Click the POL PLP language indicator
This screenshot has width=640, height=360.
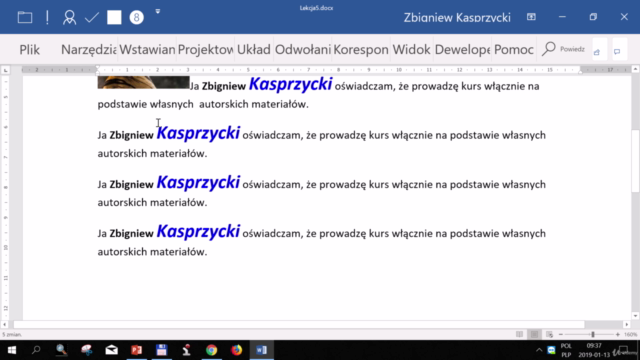point(566,350)
